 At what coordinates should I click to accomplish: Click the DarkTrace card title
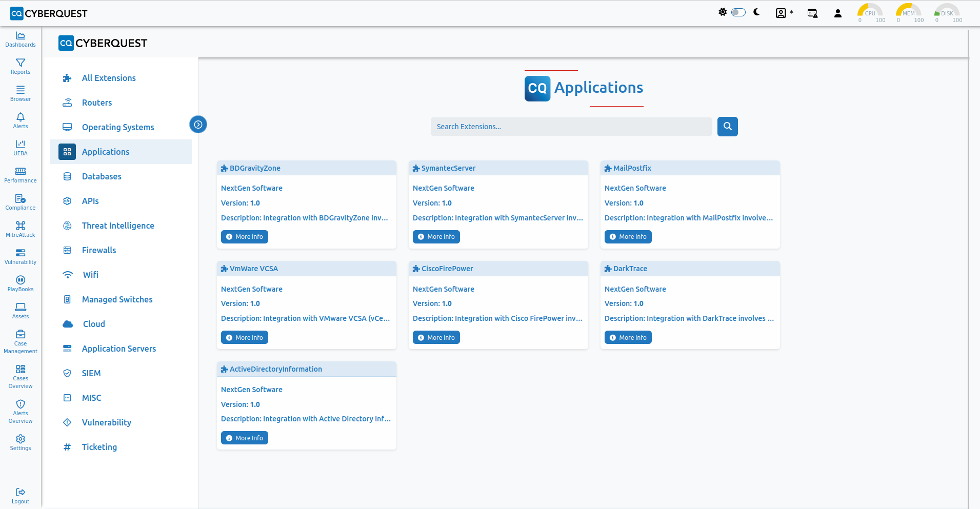(630, 269)
